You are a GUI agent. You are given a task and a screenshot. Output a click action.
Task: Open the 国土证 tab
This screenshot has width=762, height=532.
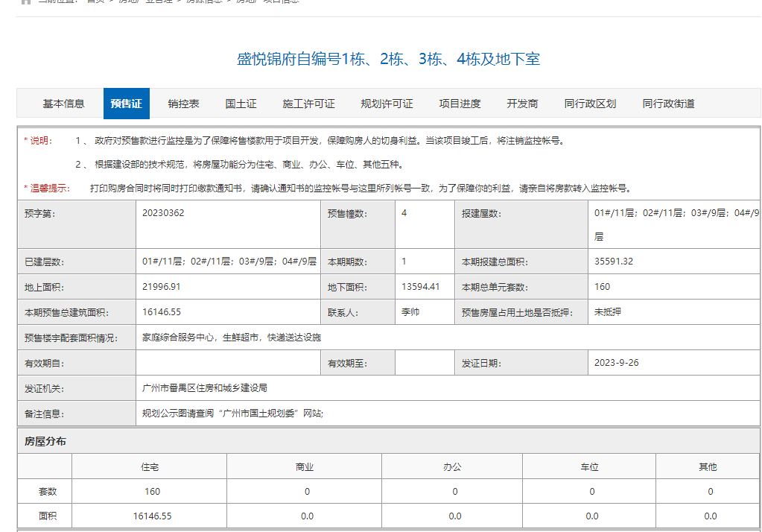coord(241,104)
